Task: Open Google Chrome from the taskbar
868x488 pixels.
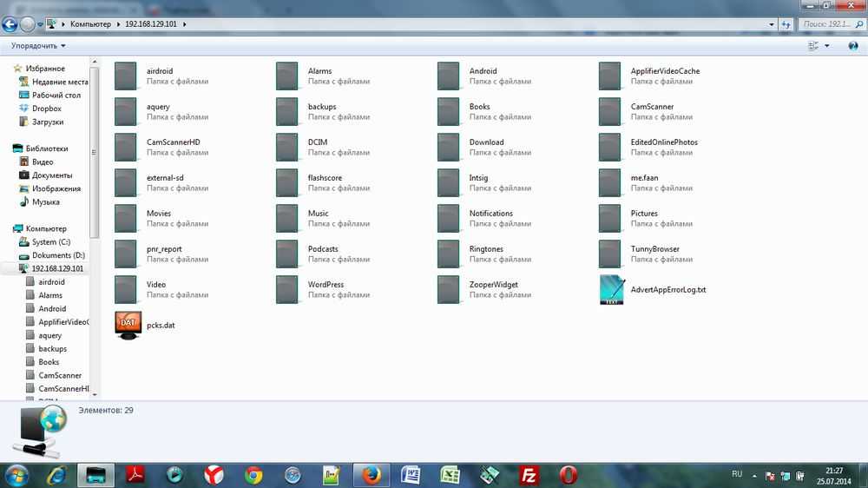Action: pyautogui.click(x=253, y=475)
